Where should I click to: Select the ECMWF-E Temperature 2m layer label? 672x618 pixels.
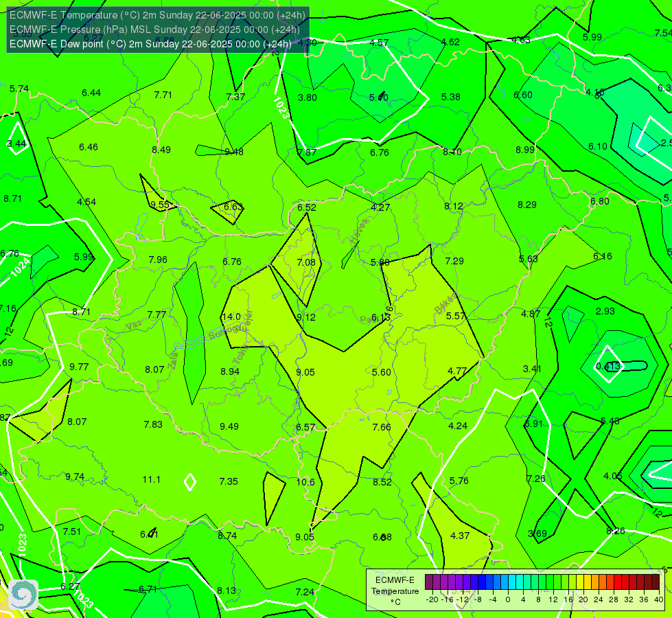point(157,15)
